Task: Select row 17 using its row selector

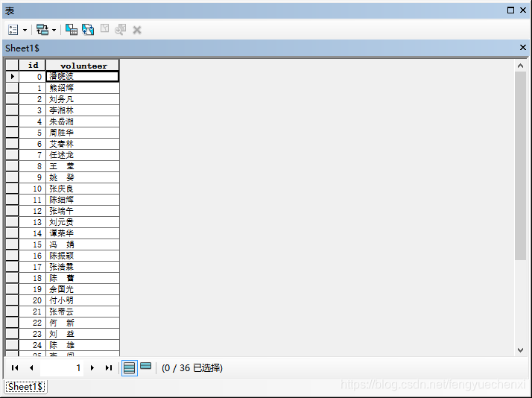Action: [x=12, y=267]
